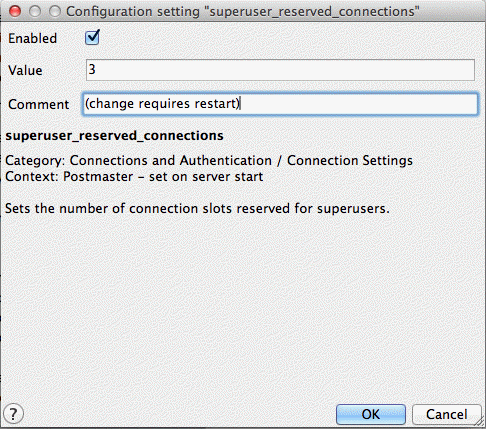Close the dialog using the red button
This screenshot has height=429, width=486.
(x=15, y=12)
